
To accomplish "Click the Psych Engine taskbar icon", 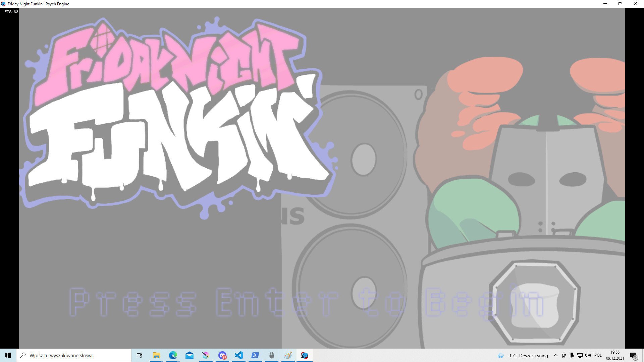I will 304,355.
